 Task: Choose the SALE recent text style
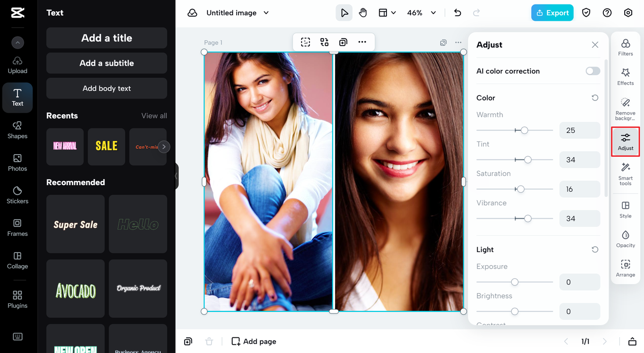pos(106,147)
